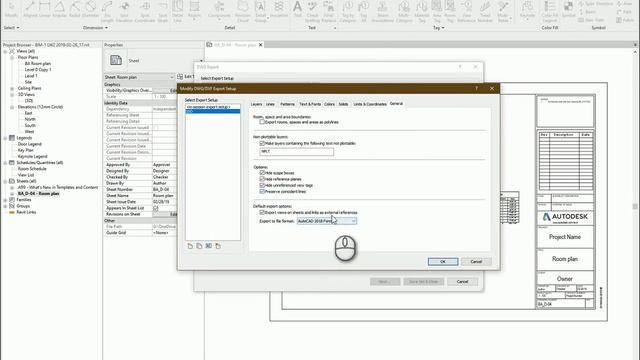Switch to the Colors tab
This screenshot has width=640, height=360.
tap(329, 104)
